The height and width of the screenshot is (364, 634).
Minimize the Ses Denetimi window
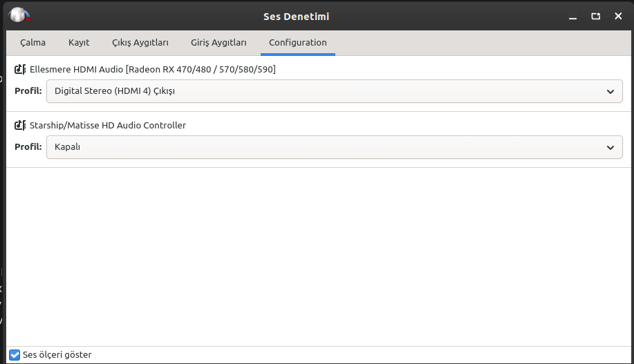tap(572, 16)
